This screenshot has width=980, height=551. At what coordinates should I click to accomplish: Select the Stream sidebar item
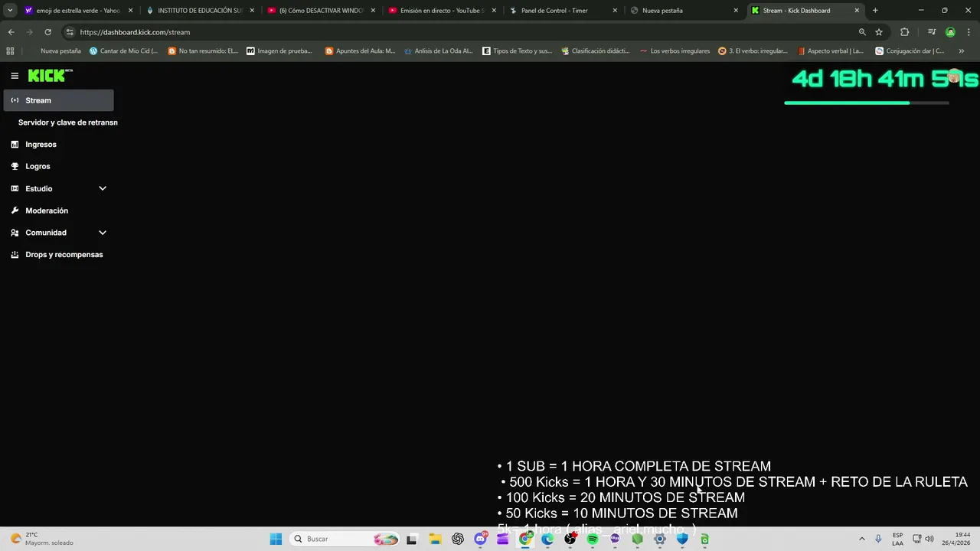(58, 100)
